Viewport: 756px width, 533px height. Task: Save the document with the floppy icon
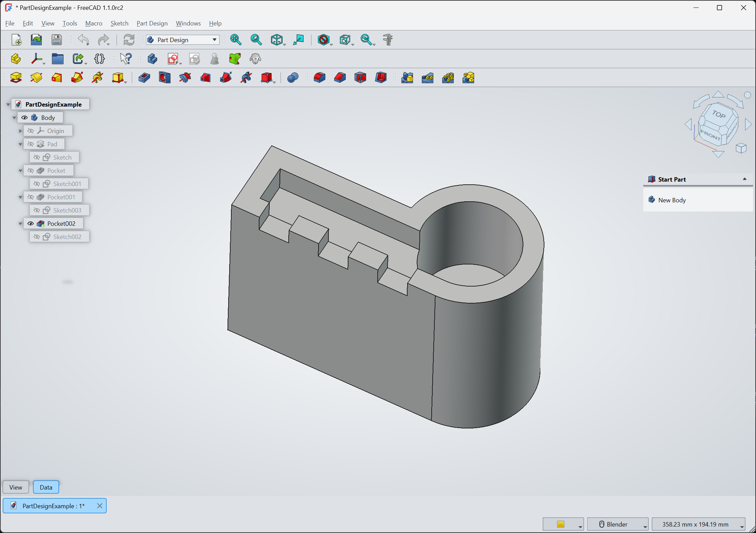pyautogui.click(x=57, y=40)
